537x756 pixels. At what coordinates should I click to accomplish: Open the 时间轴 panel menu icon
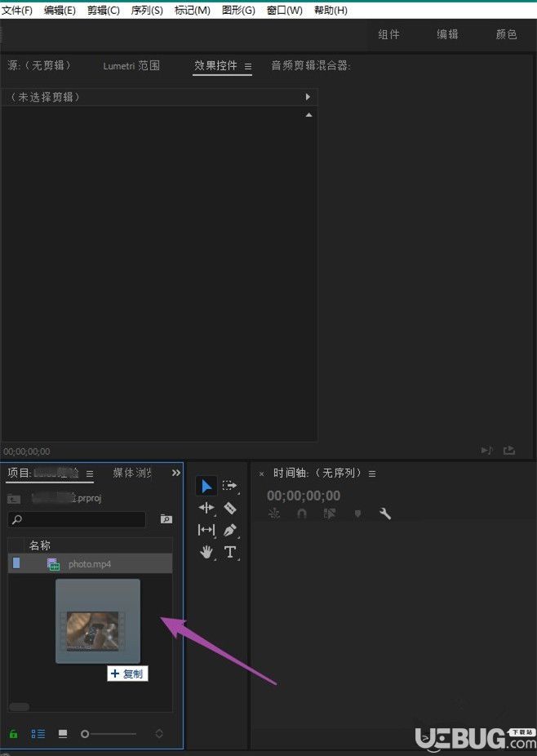click(372, 474)
